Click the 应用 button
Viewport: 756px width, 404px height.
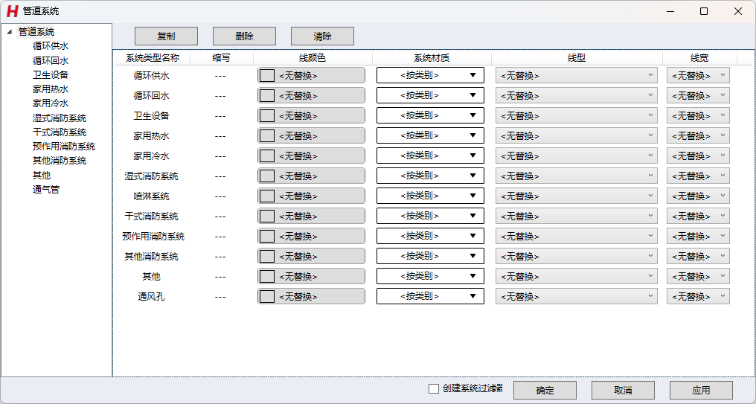coord(701,390)
